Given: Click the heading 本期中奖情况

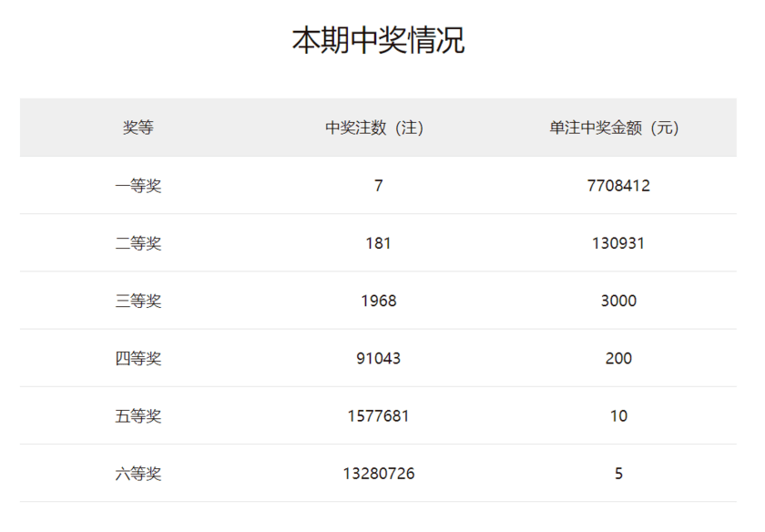Looking at the screenshot, I should pyautogui.click(x=378, y=40).
